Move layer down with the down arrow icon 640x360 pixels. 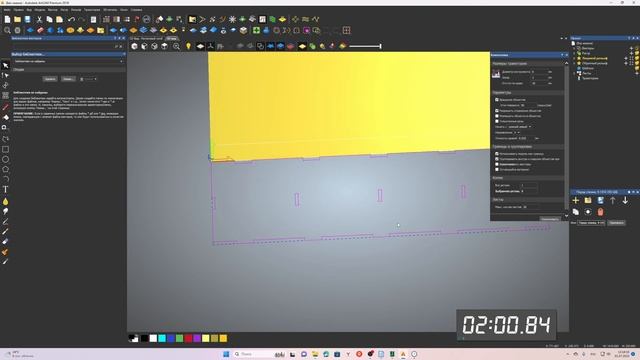click(625, 200)
